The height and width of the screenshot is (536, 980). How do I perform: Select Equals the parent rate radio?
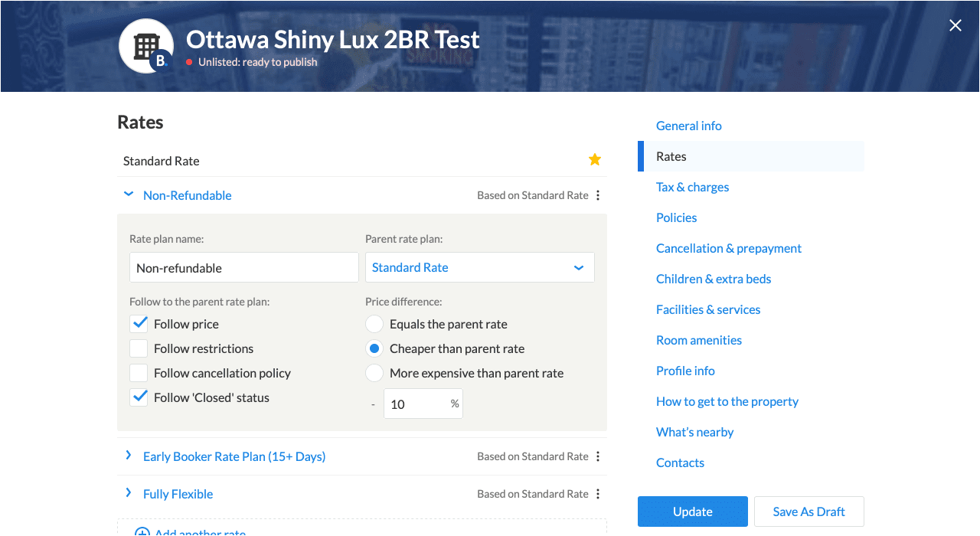374,324
